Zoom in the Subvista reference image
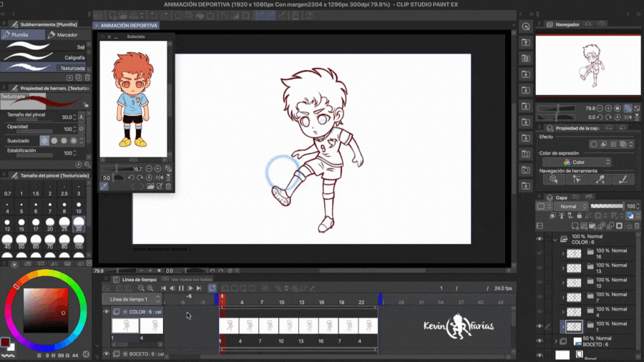This screenshot has width=644, height=362. (159, 169)
